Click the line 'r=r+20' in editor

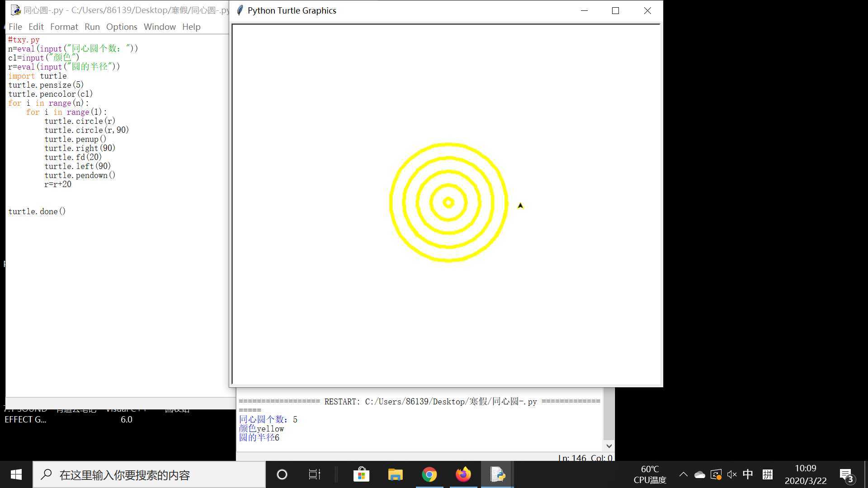(x=57, y=184)
